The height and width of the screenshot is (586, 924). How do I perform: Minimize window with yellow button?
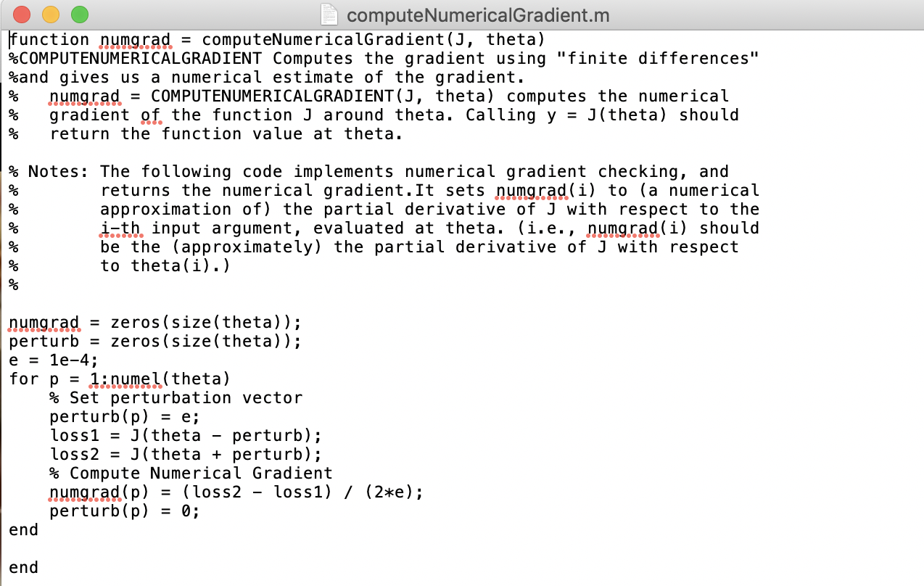(51, 15)
